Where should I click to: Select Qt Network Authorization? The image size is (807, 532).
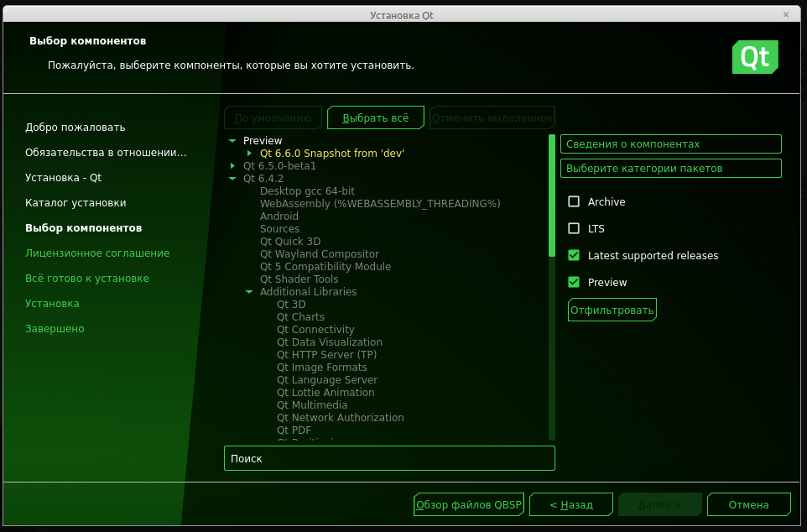pyautogui.click(x=341, y=418)
